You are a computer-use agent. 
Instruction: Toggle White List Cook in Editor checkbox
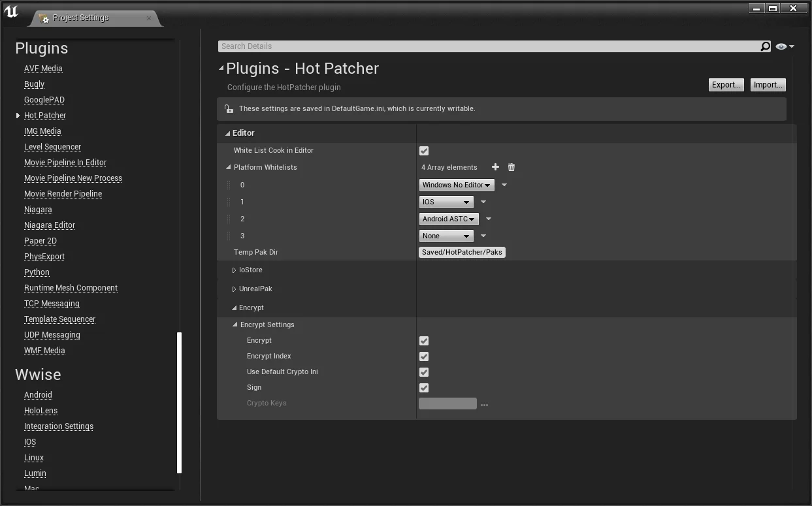(424, 151)
